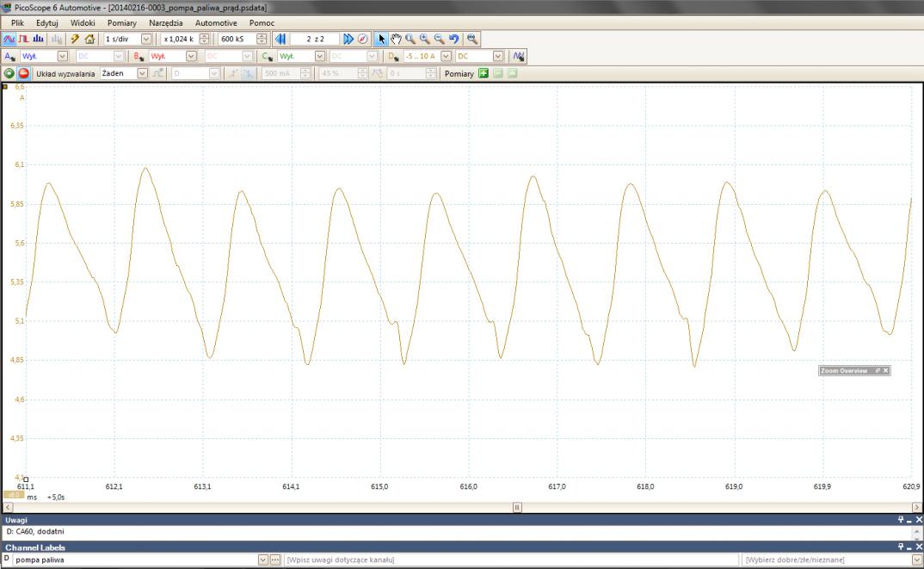Viewport: 924px width, 569px height.
Task: Undo the last zoom
Action: click(453, 39)
